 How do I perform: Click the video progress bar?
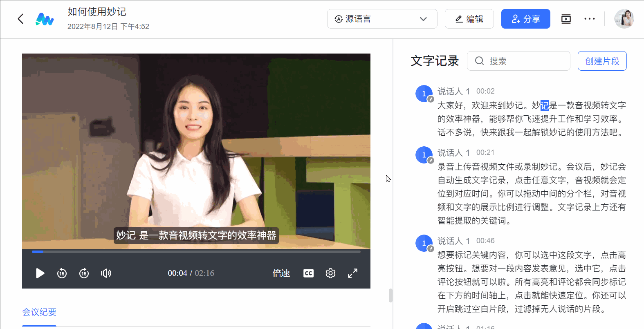click(196, 252)
